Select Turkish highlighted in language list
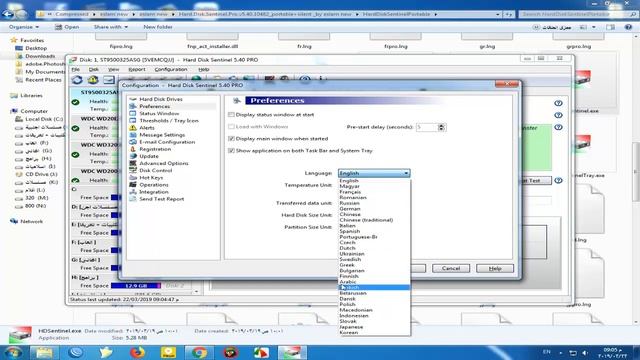The image size is (640, 360). pos(374,287)
